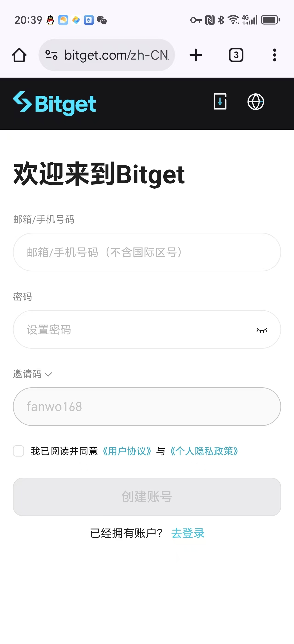
Task: Open site settings icon in address bar
Action: (51, 55)
